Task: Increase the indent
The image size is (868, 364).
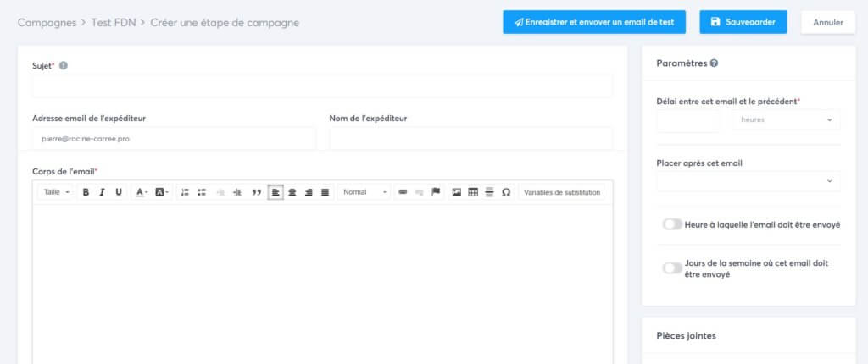Action: tap(237, 192)
